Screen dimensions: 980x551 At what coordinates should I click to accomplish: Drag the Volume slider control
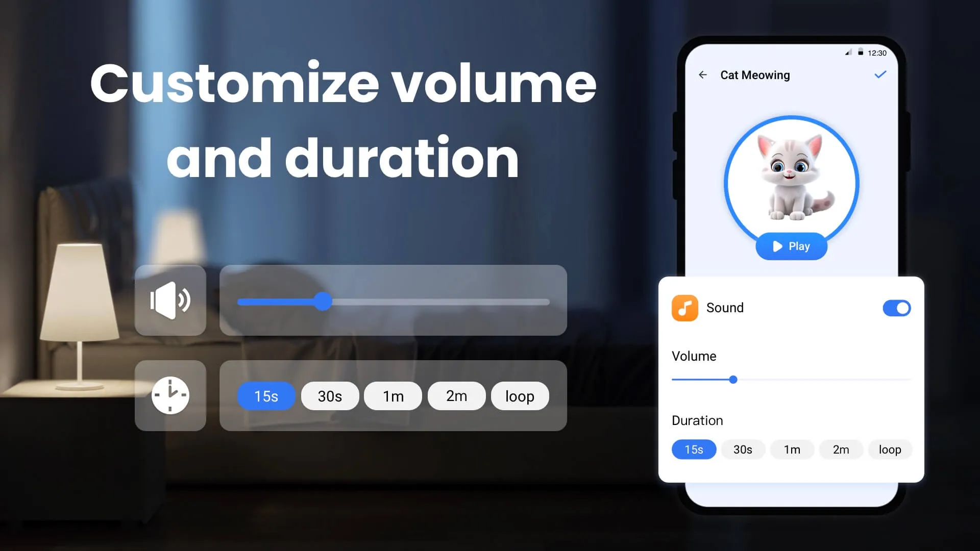(x=732, y=380)
